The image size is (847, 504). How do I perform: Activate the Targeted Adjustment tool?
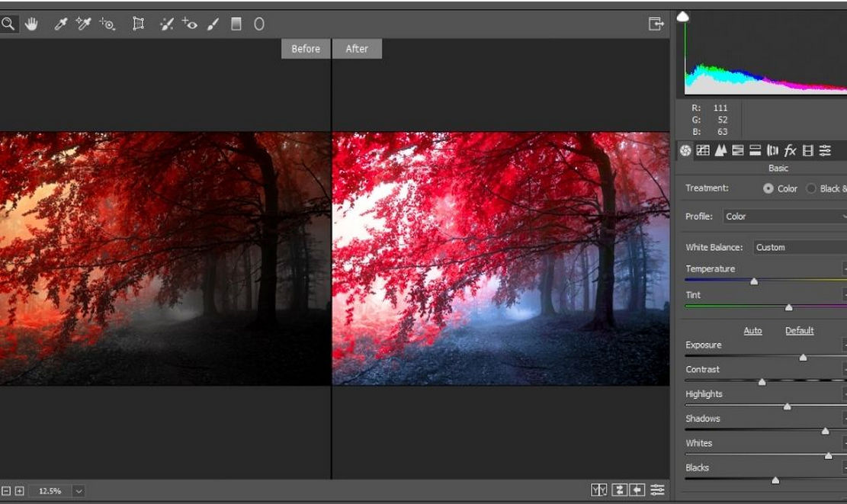click(x=107, y=24)
